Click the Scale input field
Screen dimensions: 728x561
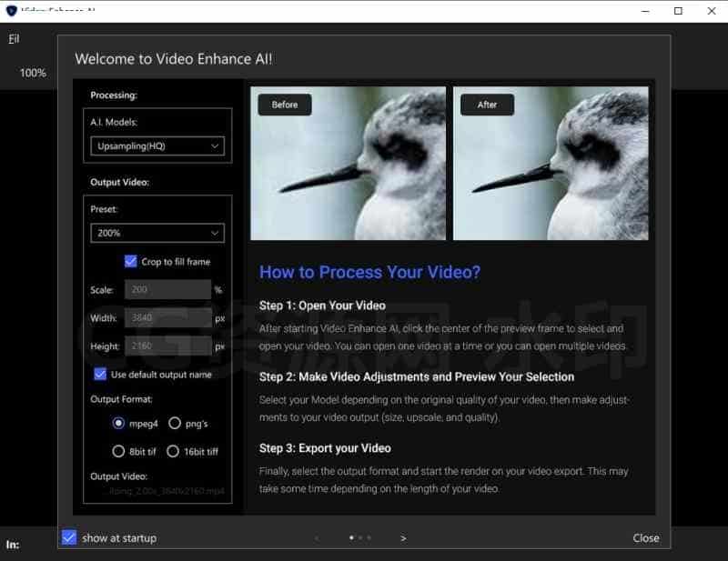click(167, 289)
